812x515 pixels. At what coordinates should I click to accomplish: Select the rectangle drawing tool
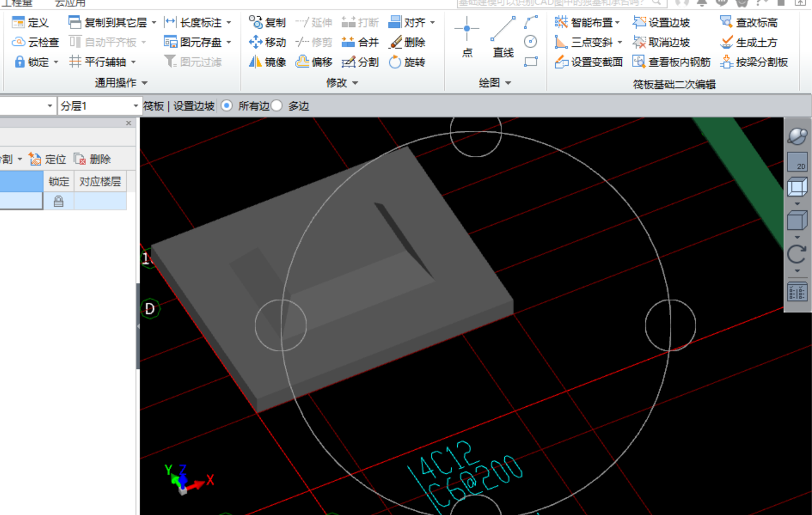pyautogui.click(x=531, y=61)
